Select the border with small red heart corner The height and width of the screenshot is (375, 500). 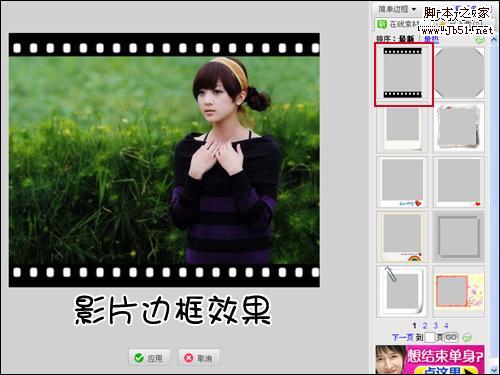coord(459,182)
